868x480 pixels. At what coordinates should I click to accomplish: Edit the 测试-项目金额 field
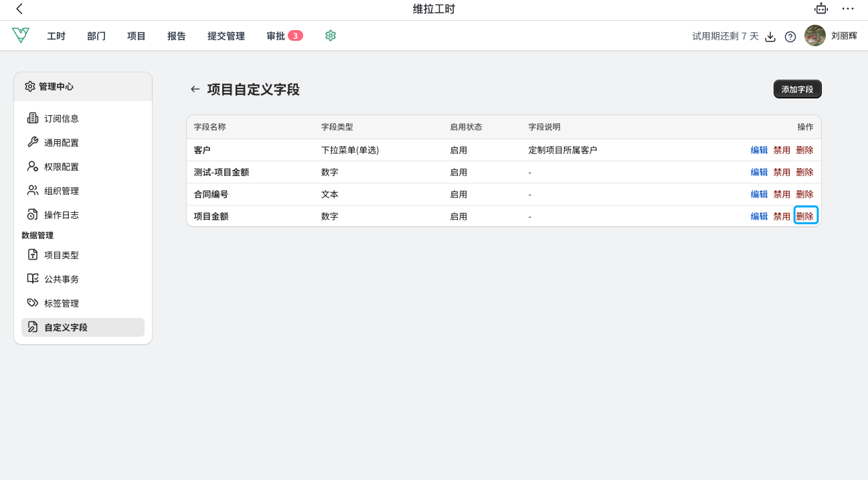[759, 172]
